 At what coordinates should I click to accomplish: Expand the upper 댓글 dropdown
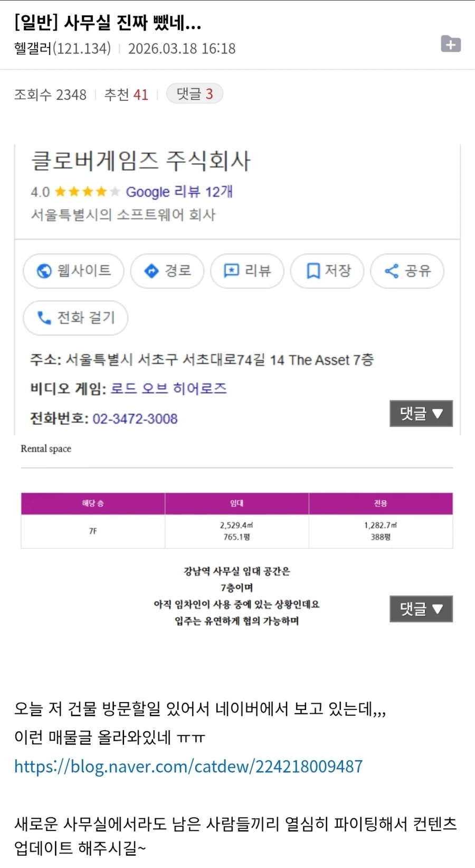coord(421,414)
